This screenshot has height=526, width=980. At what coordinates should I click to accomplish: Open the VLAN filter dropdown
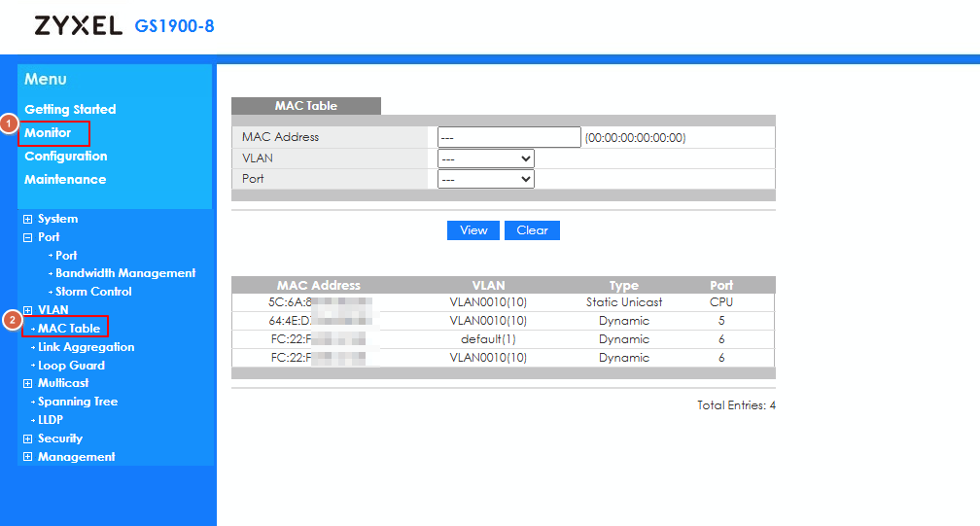[486, 158]
